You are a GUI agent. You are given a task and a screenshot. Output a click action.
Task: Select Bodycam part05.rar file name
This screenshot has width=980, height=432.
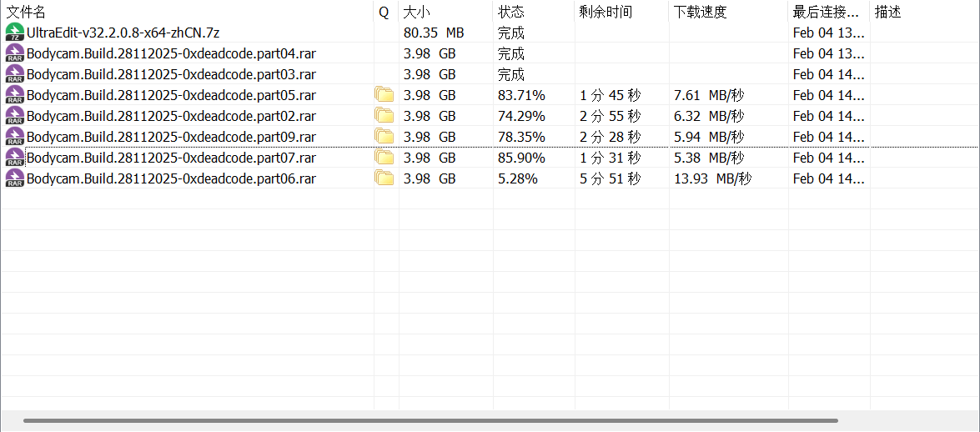point(171,95)
